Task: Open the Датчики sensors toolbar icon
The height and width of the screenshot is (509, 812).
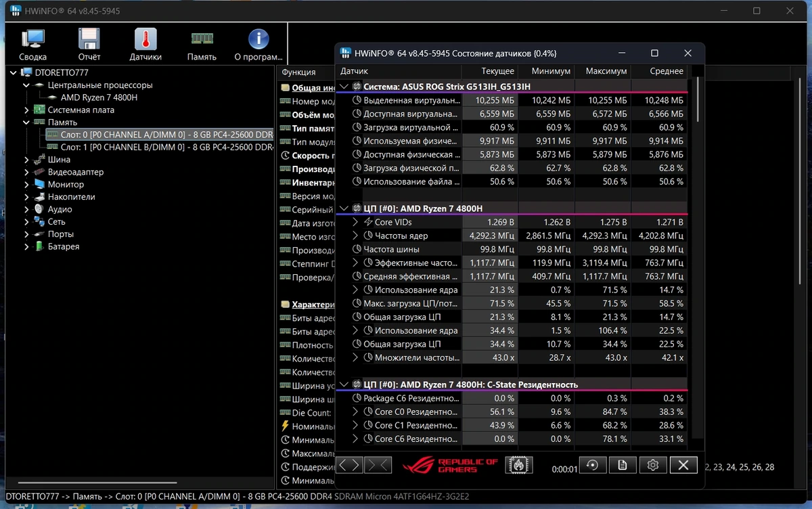Action: (x=145, y=45)
